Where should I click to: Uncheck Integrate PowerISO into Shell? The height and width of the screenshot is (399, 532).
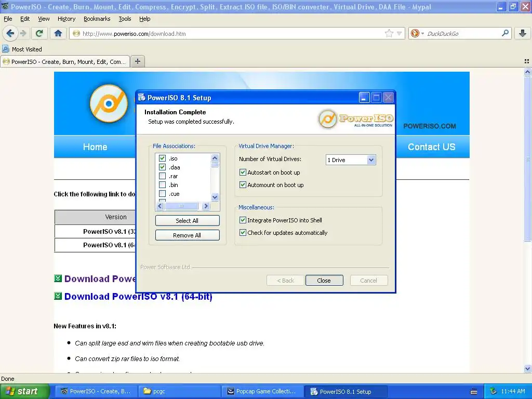pyautogui.click(x=243, y=220)
